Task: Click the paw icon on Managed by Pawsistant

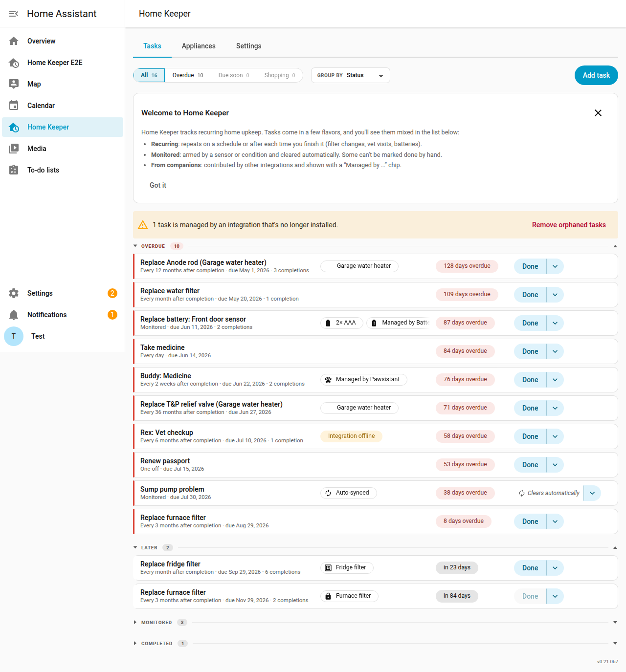Action: pos(328,380)
